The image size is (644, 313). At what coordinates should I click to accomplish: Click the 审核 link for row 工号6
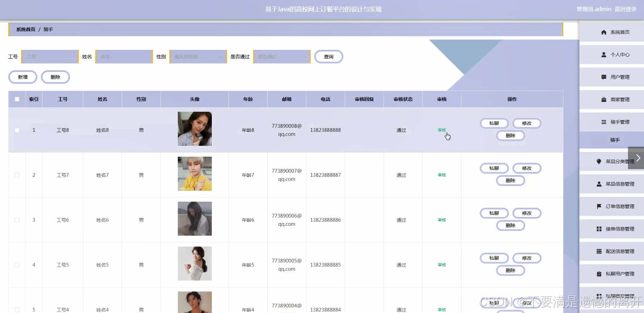(442, 220)
